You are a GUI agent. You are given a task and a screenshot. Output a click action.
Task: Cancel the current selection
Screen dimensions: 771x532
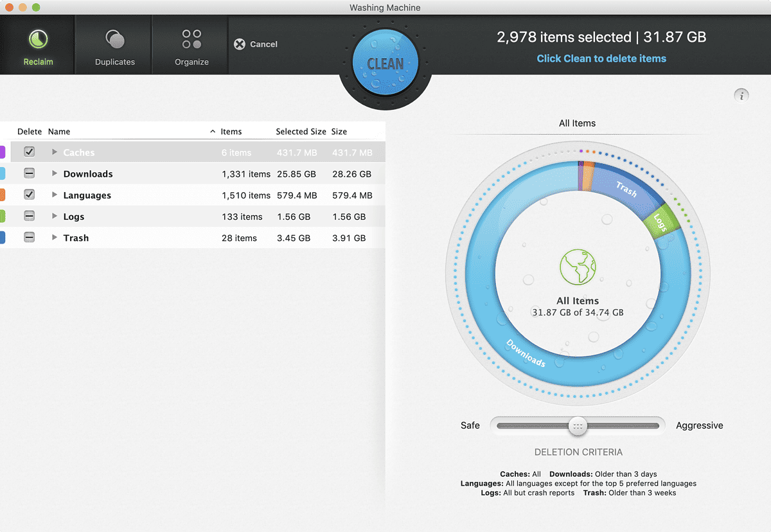pyautogui.click(x=256, y=44)
